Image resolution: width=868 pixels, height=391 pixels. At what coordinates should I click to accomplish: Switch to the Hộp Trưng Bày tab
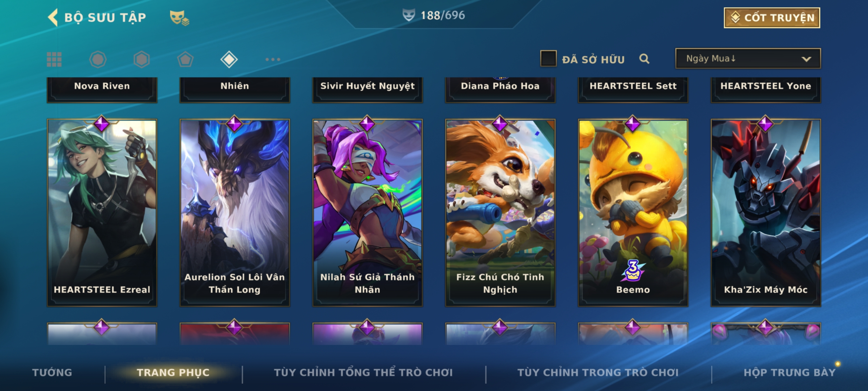click(x=790, y=373)
